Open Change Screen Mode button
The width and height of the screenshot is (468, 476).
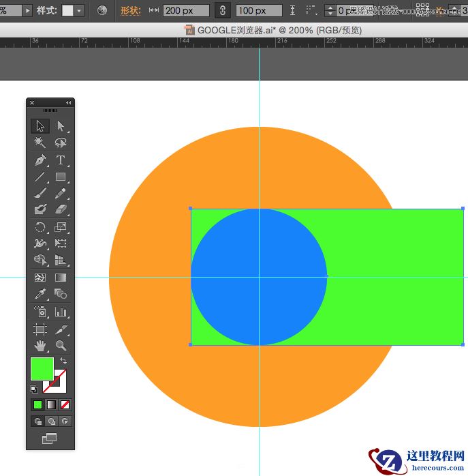coord(49,438)
